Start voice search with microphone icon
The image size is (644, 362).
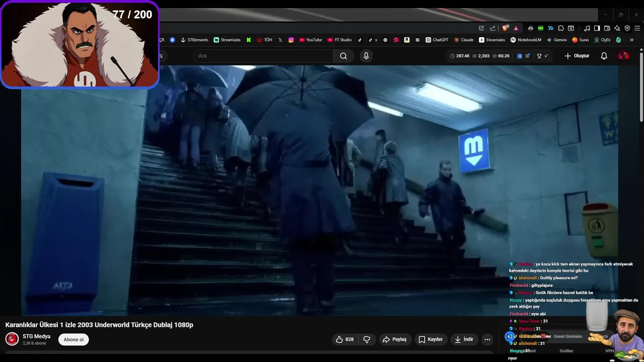tap(366, 56)
